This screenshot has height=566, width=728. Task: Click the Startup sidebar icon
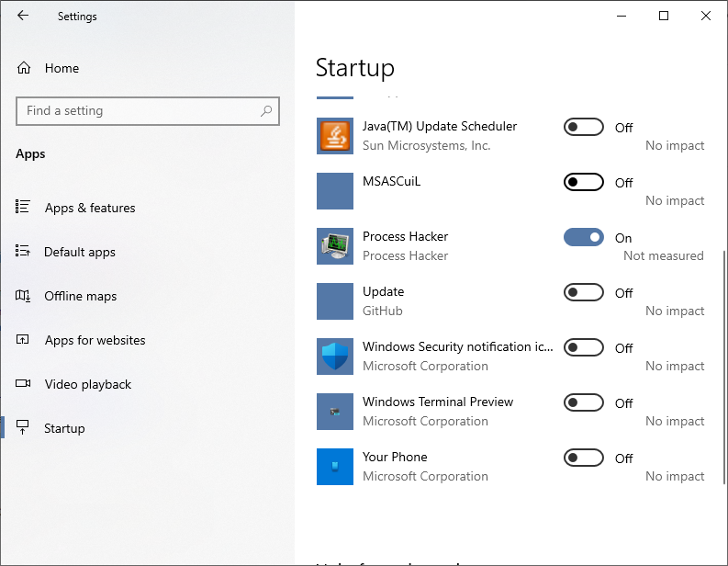[x=22, y=427]
